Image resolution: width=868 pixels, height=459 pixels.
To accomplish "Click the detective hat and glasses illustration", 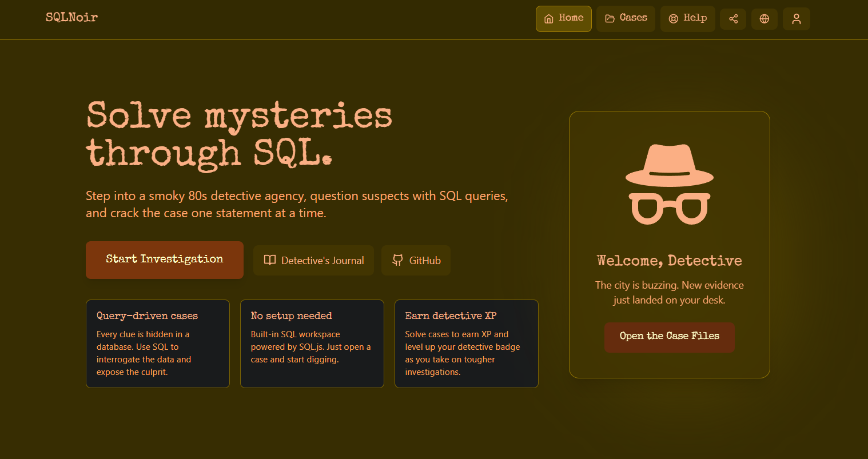I will pos(670,184).
